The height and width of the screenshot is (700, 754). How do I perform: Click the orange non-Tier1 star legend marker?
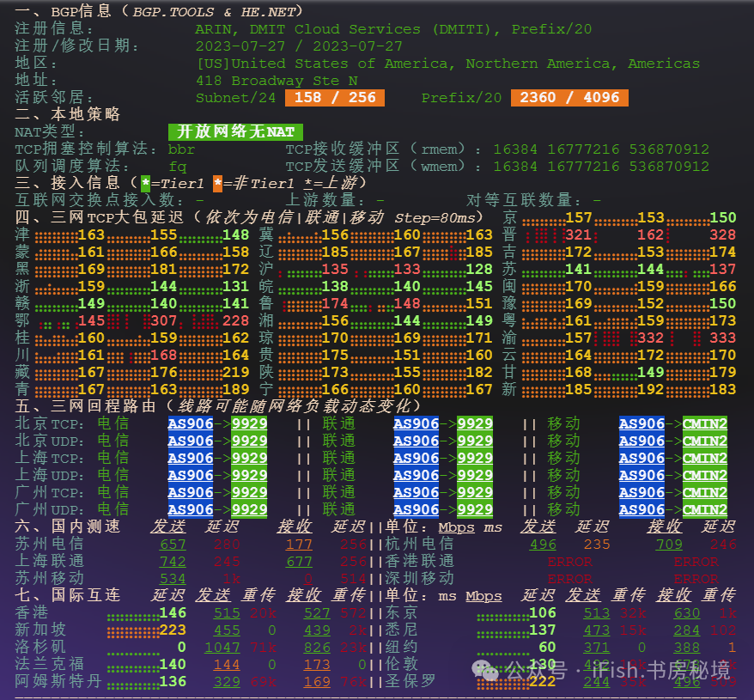[x=217, y=183]
